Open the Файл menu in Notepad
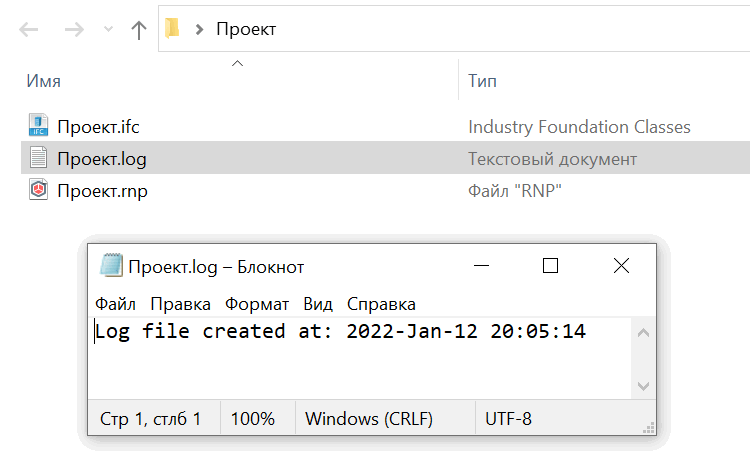750x459 pixels. click(x=115, y=304)
